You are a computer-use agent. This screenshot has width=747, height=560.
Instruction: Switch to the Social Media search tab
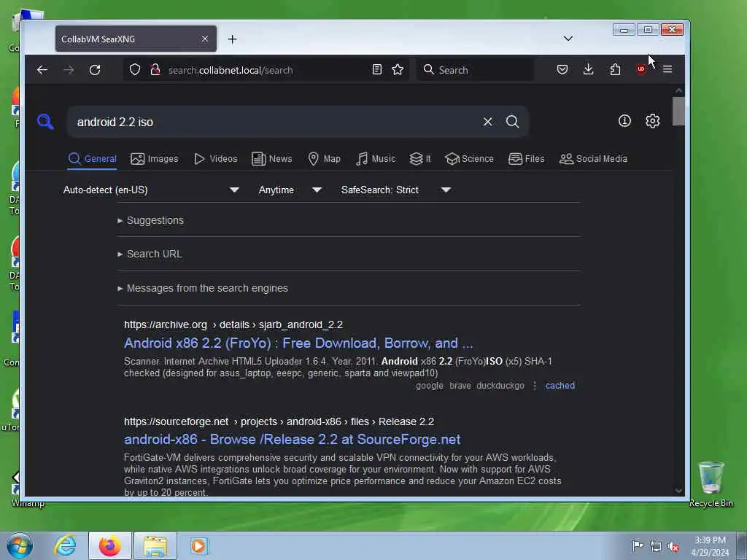(593, 159)
